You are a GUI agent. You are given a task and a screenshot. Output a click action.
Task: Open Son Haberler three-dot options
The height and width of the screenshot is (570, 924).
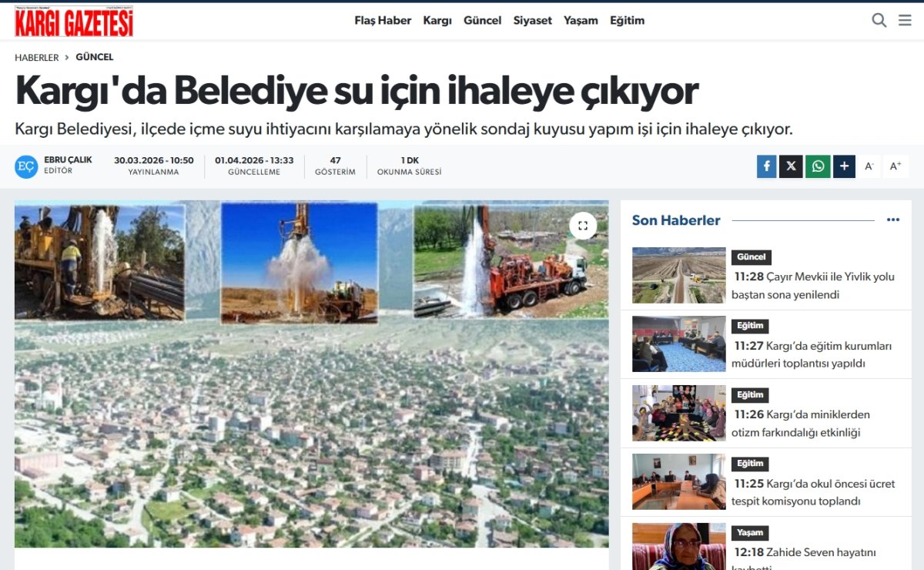(x=892, y=220)
